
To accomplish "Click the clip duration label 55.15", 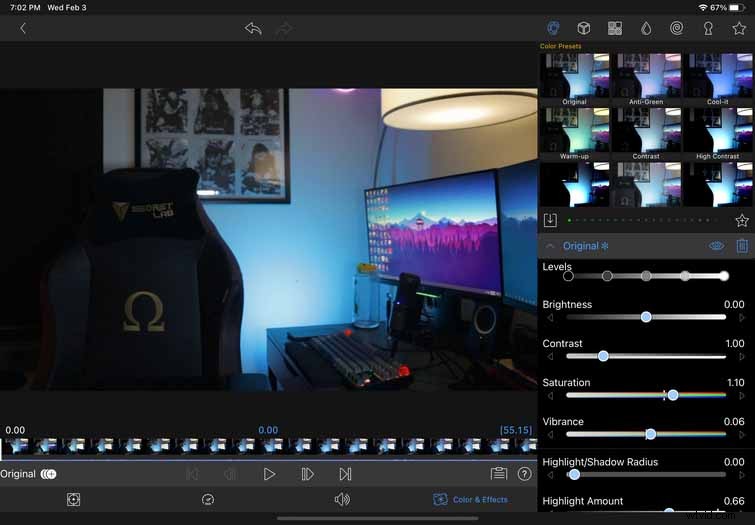I will pyautogui.click(x=516, y=430).
